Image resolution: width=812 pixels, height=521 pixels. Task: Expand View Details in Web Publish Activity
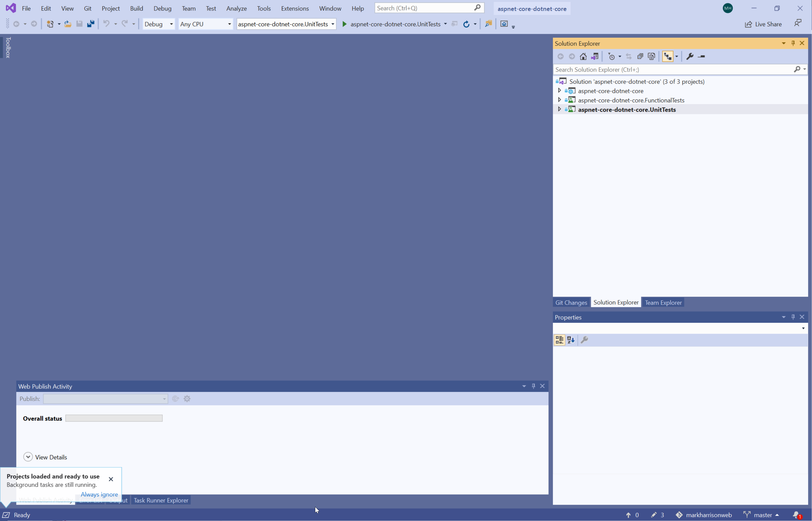28,457
